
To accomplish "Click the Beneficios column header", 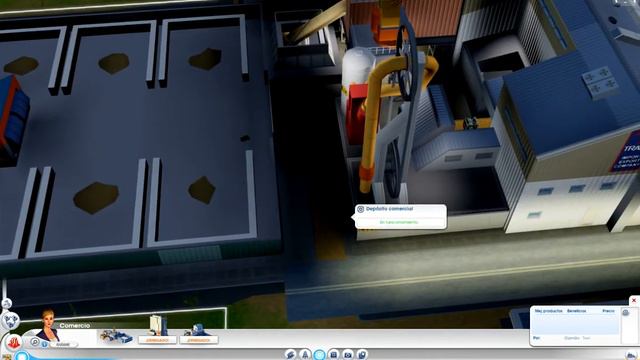I will click(x=576, y=311).
